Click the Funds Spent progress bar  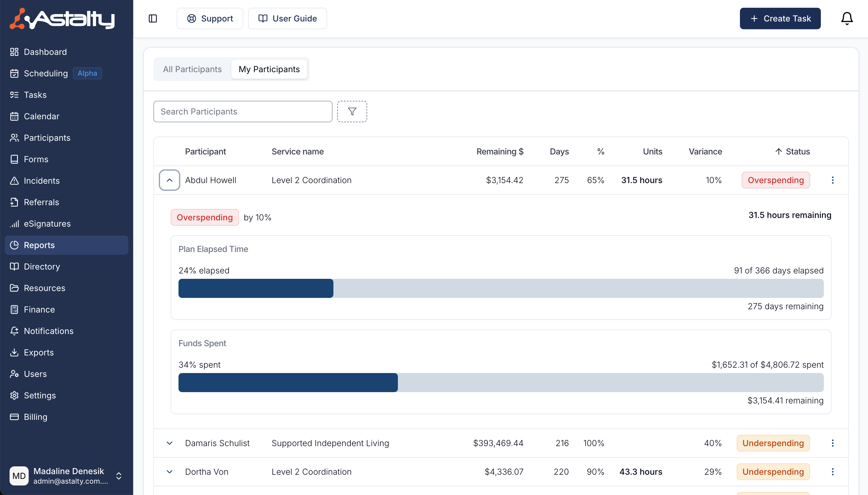[501, 383]
